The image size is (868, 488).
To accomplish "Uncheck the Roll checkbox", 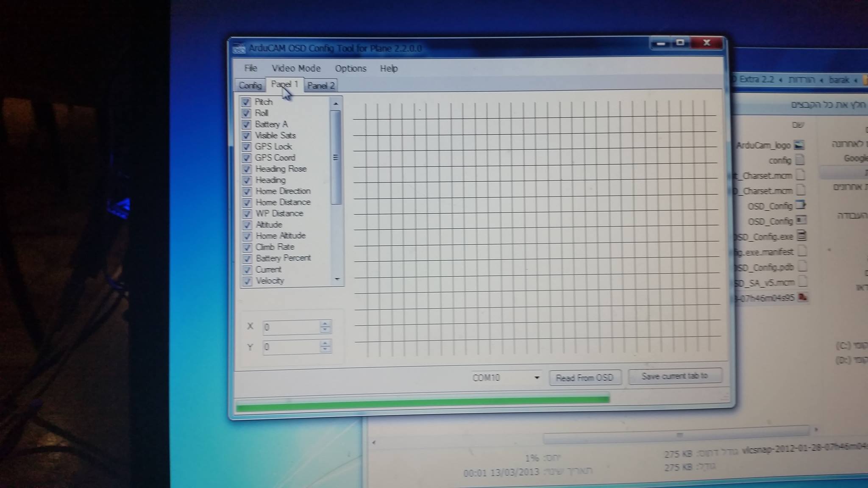I will click(x=246, y=113).
